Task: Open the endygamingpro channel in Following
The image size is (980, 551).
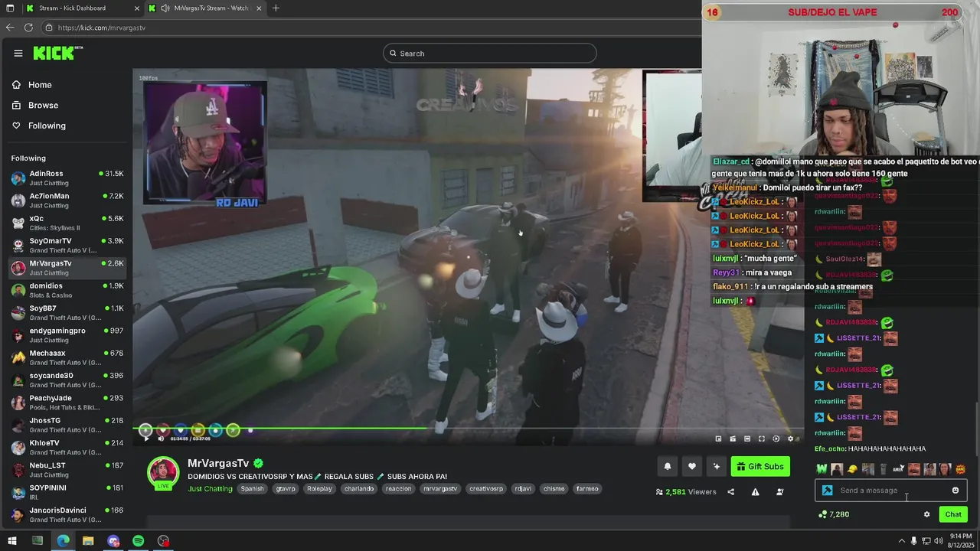Action: pyautogui.click(x=67, y=335)
